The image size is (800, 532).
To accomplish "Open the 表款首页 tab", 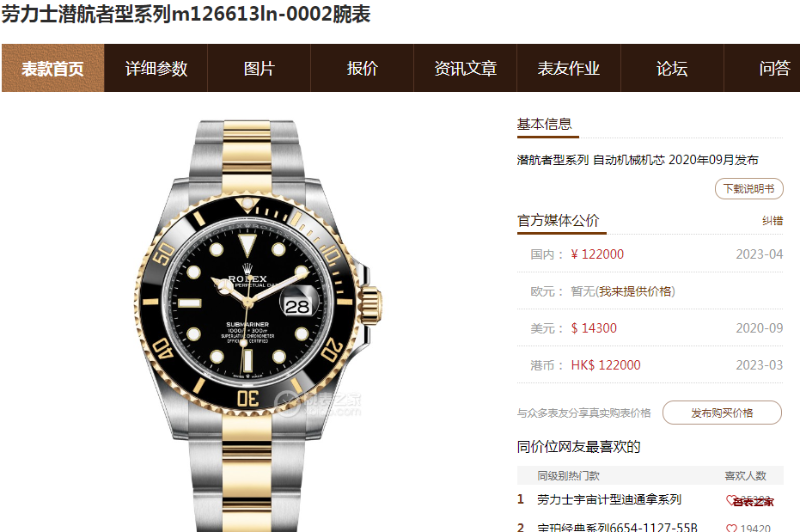I will tap(52, 69).
